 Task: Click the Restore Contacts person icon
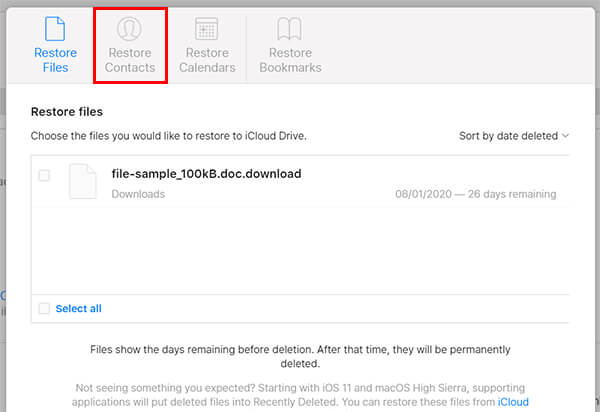pyautogui.click(x=129, y=29)
